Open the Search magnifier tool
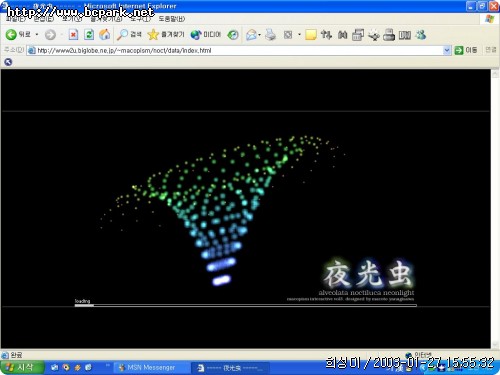This screenshot has width=500, height=375. click(129, 34)
